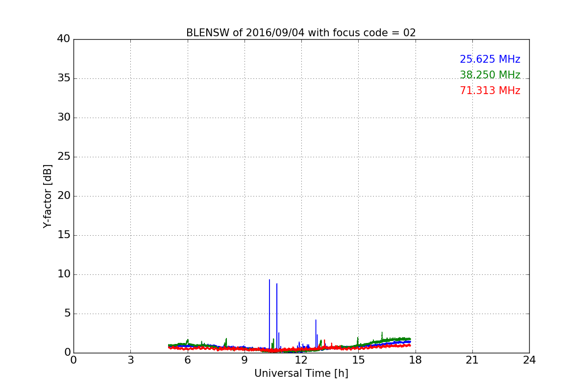Click the "Y-factor [dB]" axis label
This screenshot has width=588, height=392.
pyautogui.click(x=48, y=196)
